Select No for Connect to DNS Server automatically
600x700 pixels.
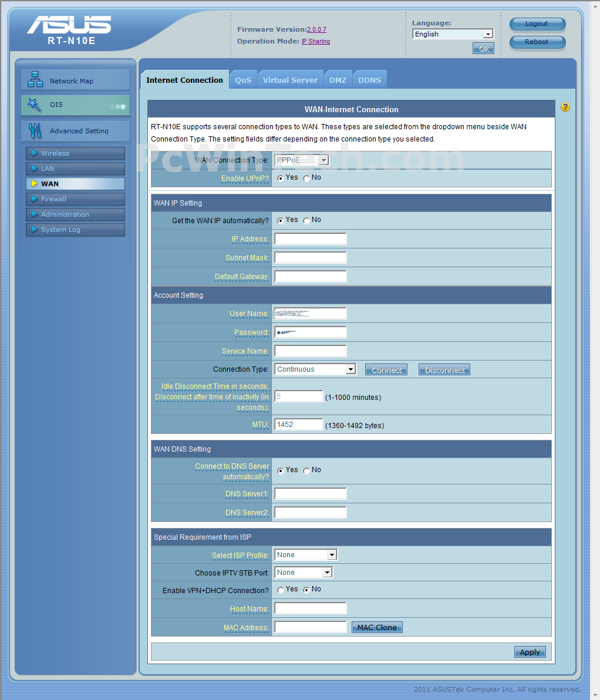[x=306, y=470]
